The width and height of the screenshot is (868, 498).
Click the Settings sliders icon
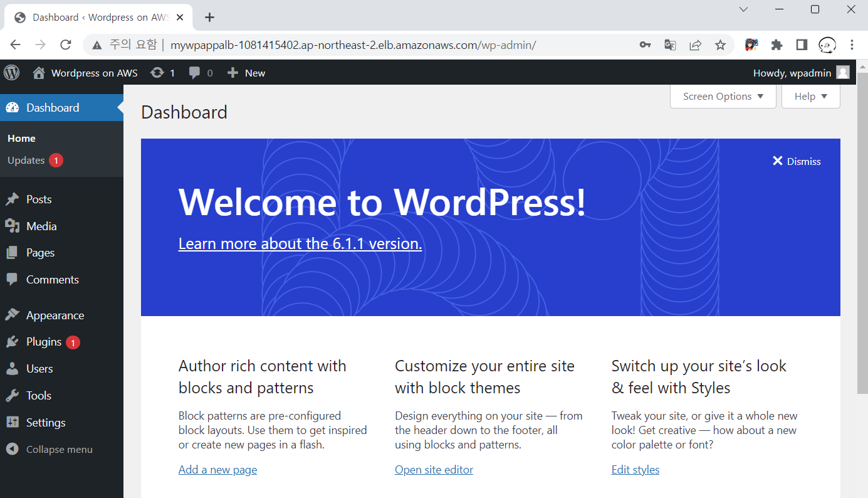point(13,423)
